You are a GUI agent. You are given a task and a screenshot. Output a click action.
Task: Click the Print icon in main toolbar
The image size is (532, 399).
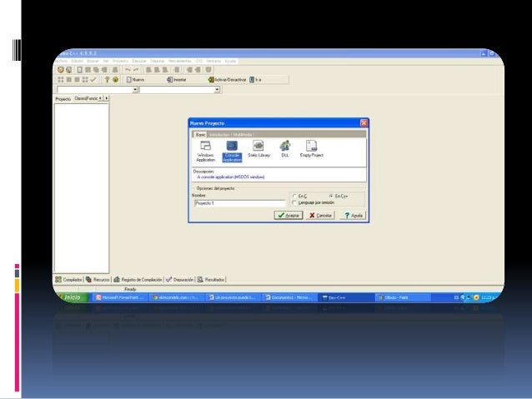[115, 70]
